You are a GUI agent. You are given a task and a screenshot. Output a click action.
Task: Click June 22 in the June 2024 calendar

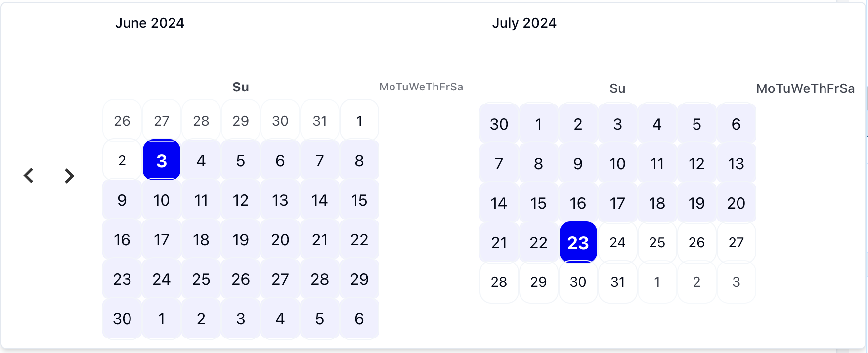tap(359, 240)
